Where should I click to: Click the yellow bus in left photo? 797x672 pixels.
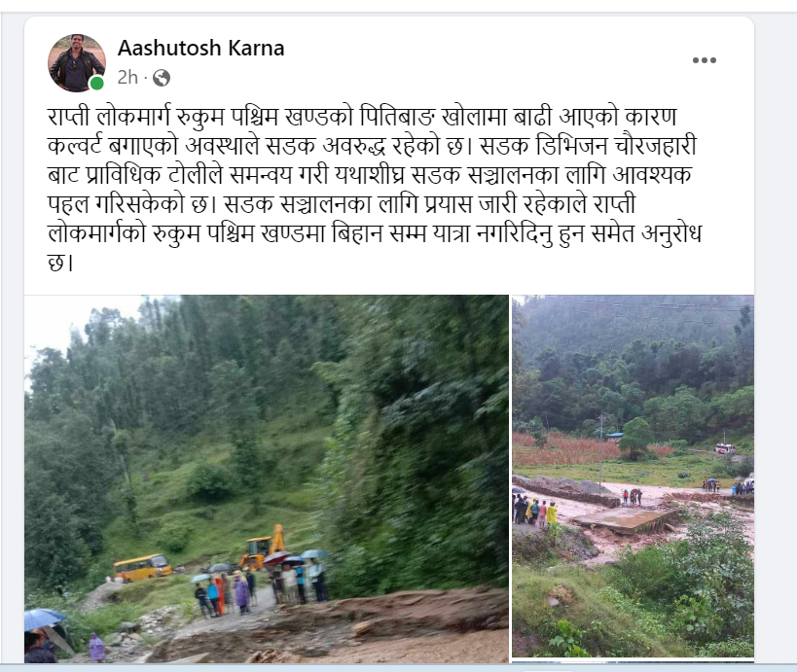coord(142,567)
